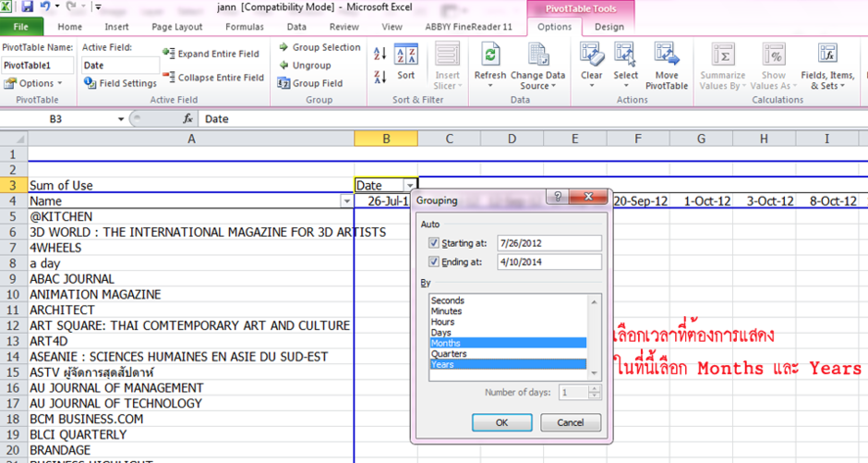The height and width of the screenshot is (463, 868).
Task: Click the Starting at date field
Action: (x=549, y=242)
